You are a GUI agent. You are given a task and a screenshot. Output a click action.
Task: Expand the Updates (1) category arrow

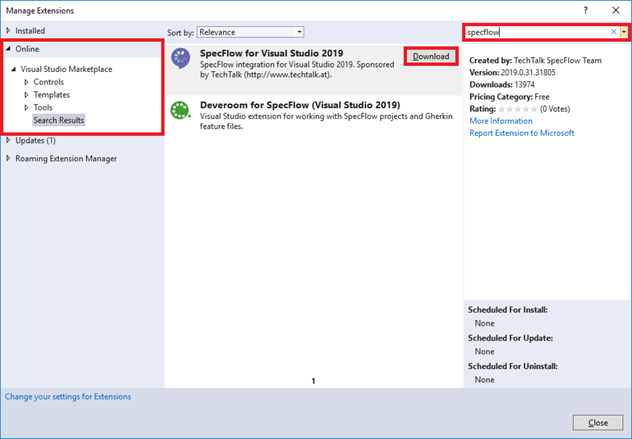pyautogui.click(x=8, y=140)
